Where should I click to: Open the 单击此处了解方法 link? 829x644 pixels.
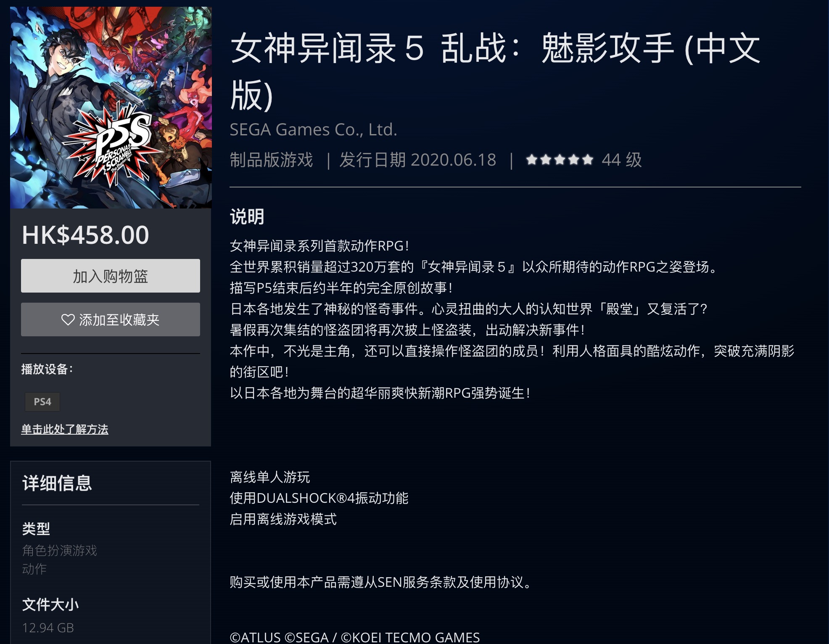click(65, 429)
